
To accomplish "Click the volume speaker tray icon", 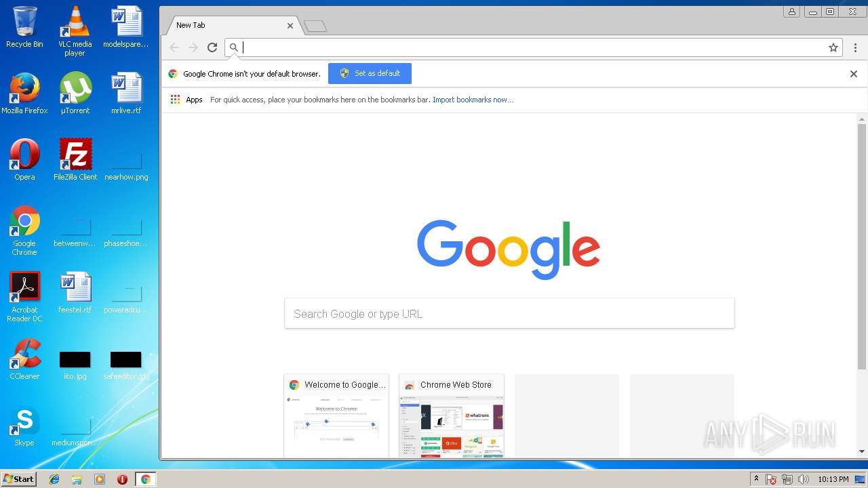I will coord(804,479).
